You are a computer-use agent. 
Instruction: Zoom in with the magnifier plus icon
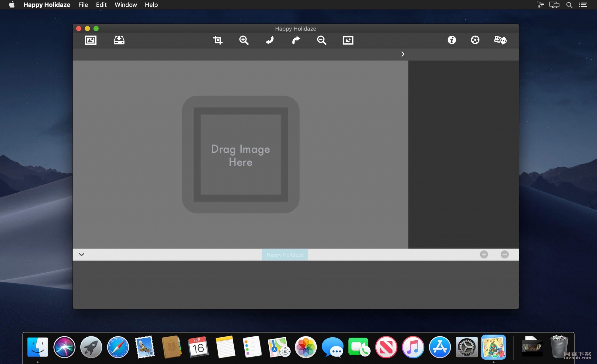tap(244, 40)
